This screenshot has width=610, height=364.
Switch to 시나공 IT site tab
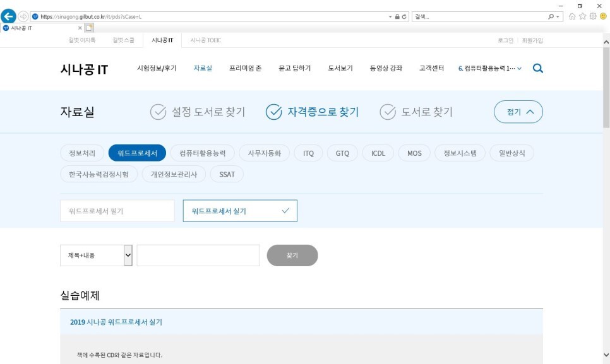point(162,40)
